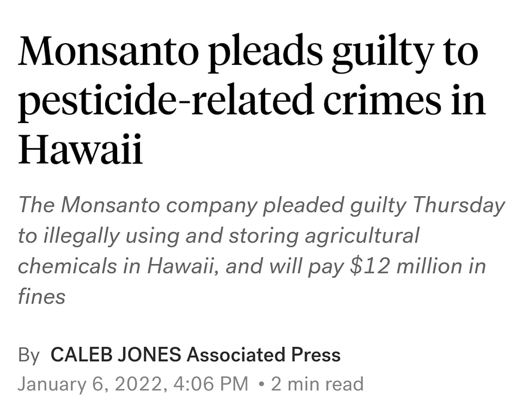
Task: Click the "2 min read" label
Action: tap(317, 384)
